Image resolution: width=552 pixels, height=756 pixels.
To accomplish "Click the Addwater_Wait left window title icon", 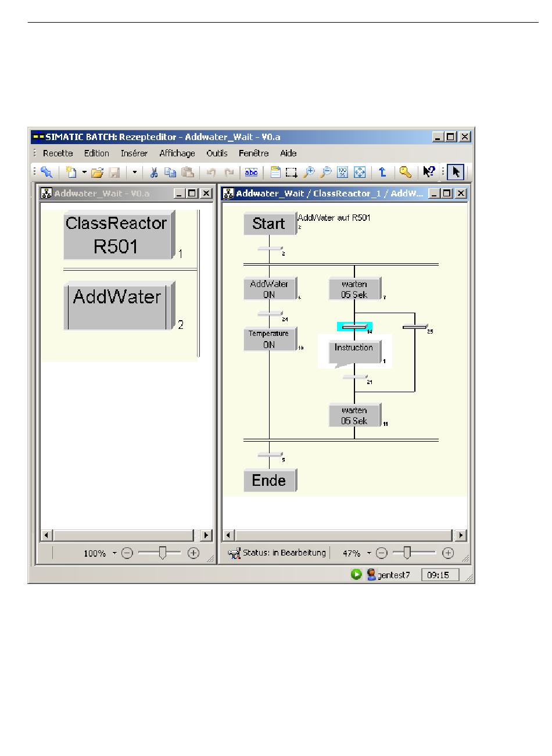I will [47, 194].
